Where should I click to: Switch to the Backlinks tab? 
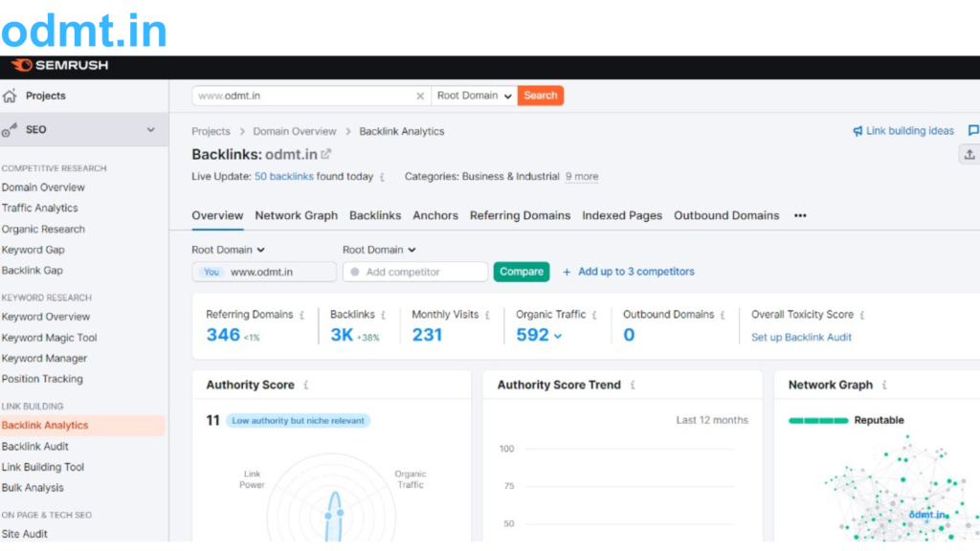pos(375,215)
